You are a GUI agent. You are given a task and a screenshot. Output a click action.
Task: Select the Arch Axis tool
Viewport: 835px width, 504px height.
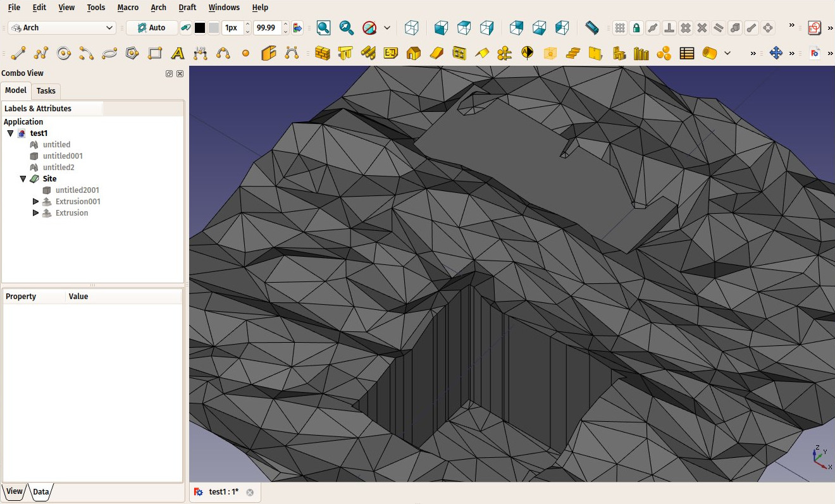505,53
